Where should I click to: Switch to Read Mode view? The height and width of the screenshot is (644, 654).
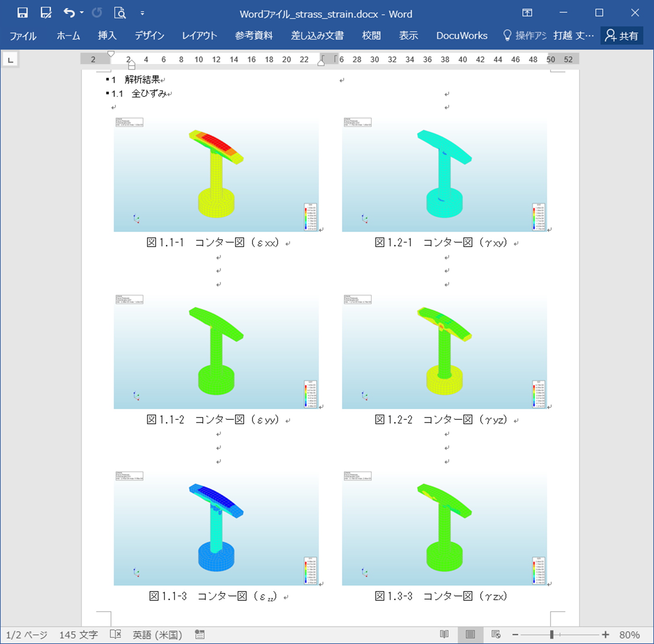coord(444,634)
